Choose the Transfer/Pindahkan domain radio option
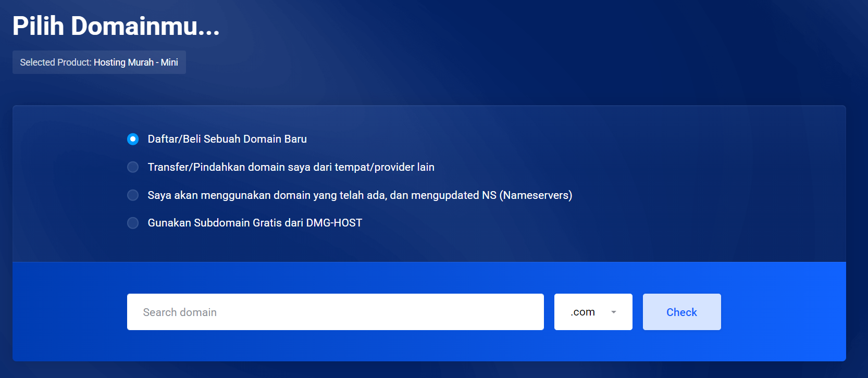This screenshot has height=378, width=868. [x=133, y=167]
